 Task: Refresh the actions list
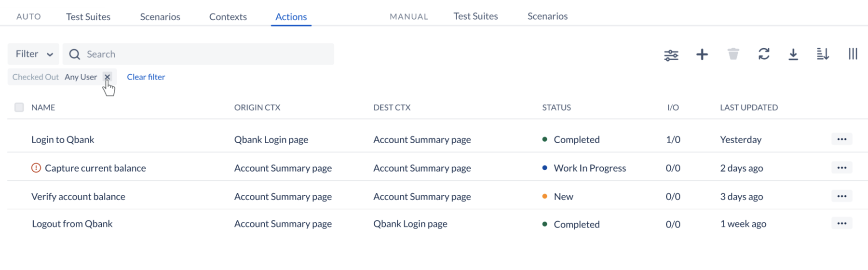pyautogui.click(x=763, y=54)
